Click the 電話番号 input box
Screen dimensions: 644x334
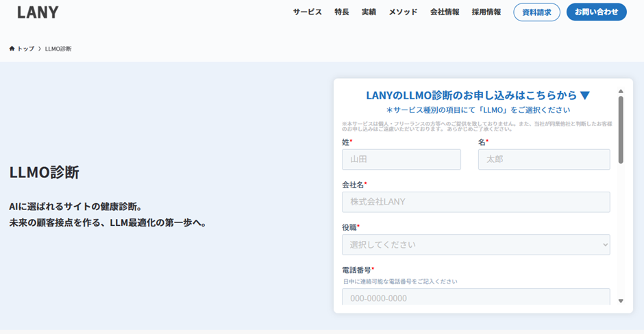(475, 298)
